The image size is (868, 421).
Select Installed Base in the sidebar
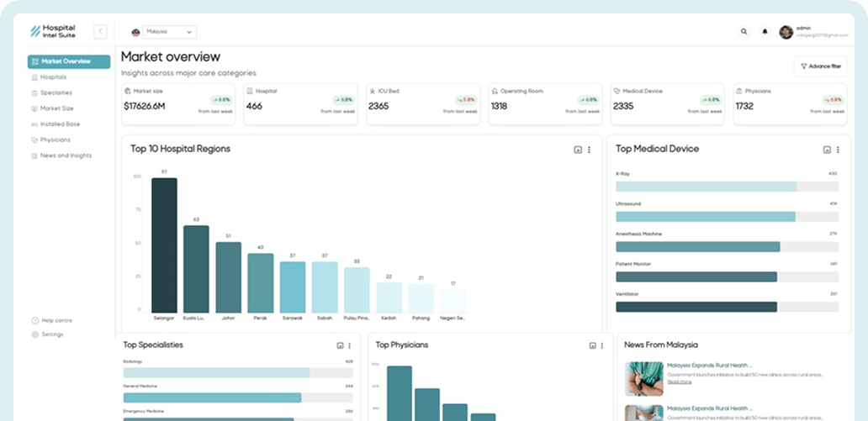coord(59,124)
